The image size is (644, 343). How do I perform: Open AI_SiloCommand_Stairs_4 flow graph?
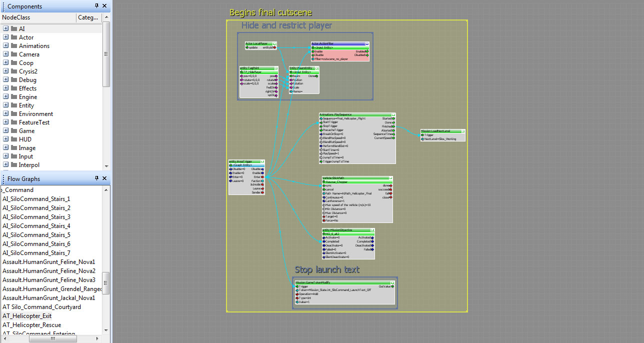36,226
